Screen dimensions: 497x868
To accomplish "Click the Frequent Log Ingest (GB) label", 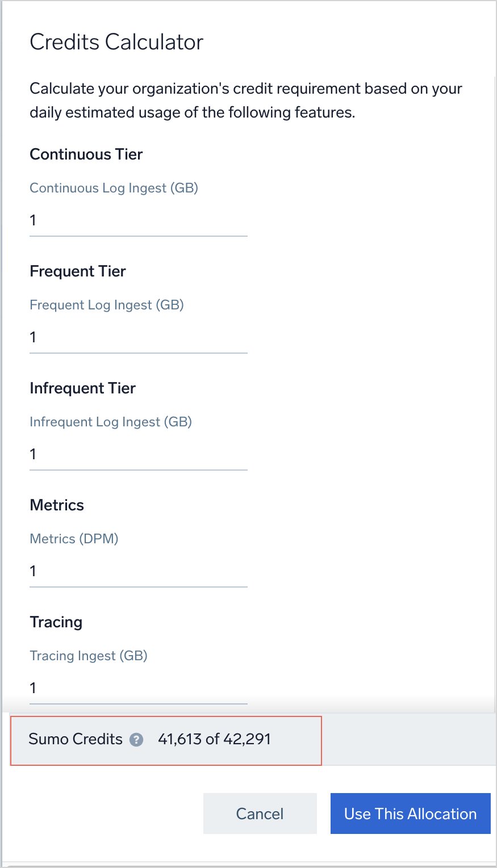I will [107, 305].
